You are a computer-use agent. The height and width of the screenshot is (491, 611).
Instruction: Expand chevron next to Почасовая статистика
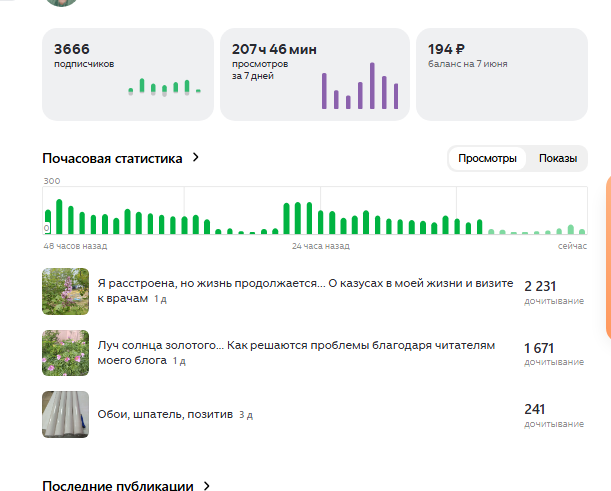click(x=196, y=157)
